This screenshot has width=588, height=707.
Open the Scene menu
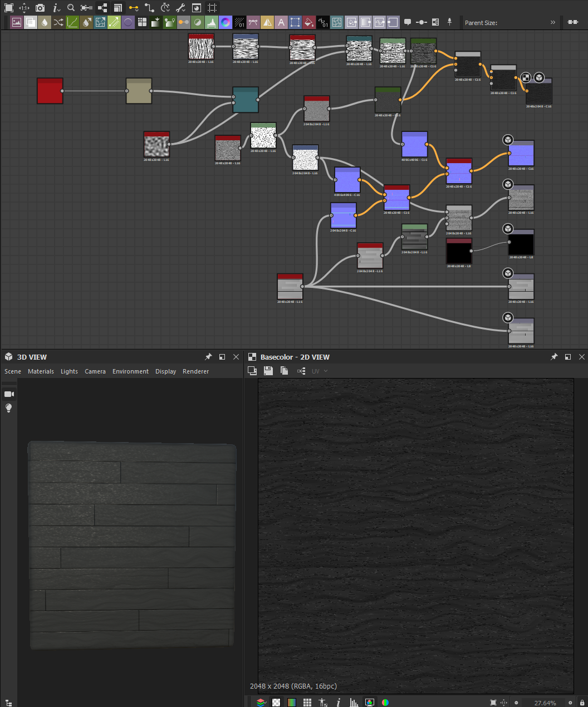tap(13, 371)
